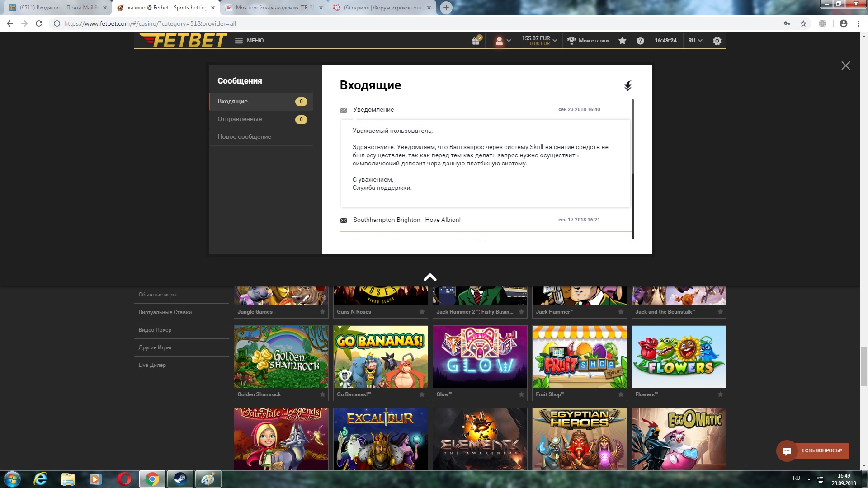Toggle favorite star for Go Bananas
The width and height of the screenshot is (868, 488).
pyautogui.click(x=422, y=394)
